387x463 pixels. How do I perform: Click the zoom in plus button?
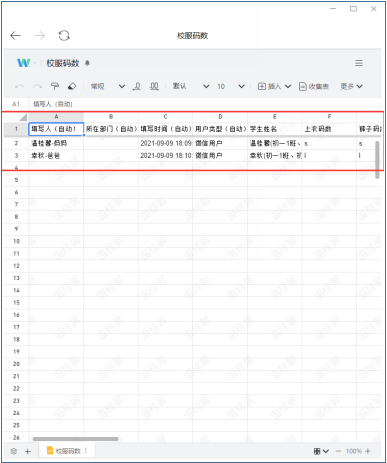pos(368,451)
